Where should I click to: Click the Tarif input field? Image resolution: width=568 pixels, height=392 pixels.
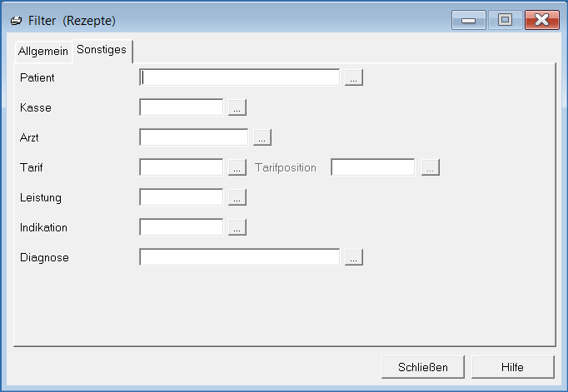coord(182,167)
